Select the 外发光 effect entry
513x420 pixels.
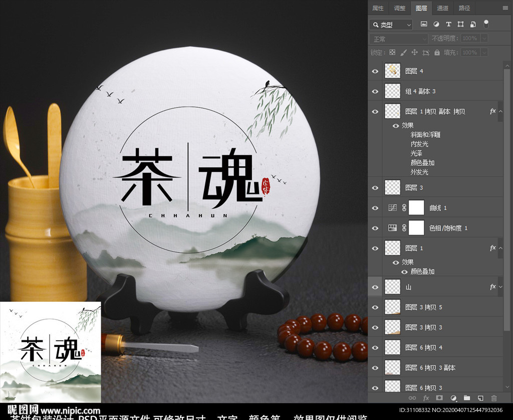coord(419,172)
